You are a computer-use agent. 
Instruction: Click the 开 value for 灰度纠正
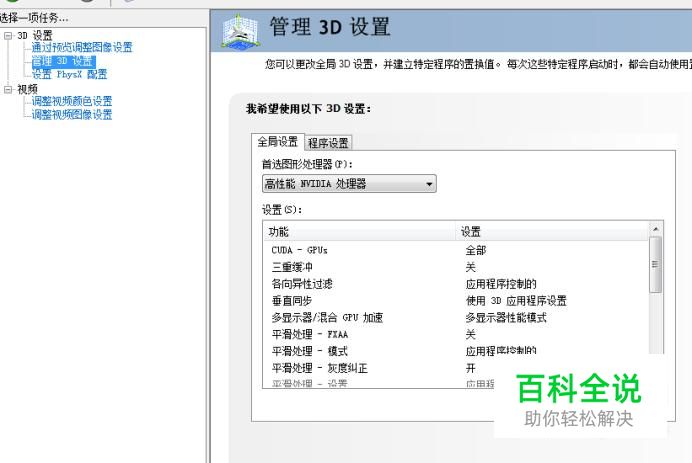tap(470, 368)
